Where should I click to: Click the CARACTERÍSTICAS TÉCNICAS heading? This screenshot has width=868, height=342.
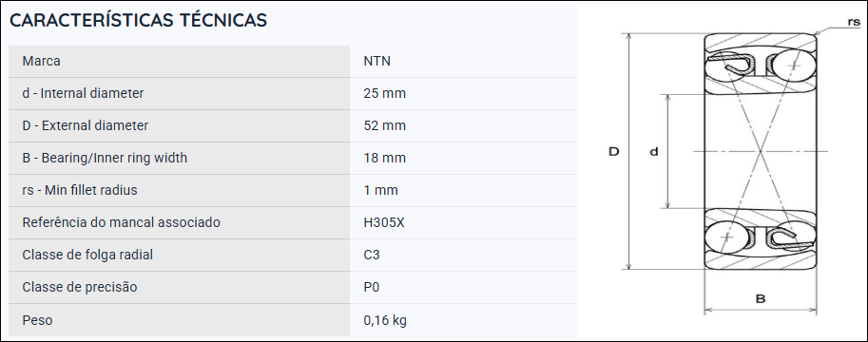[x=139, y=20]
